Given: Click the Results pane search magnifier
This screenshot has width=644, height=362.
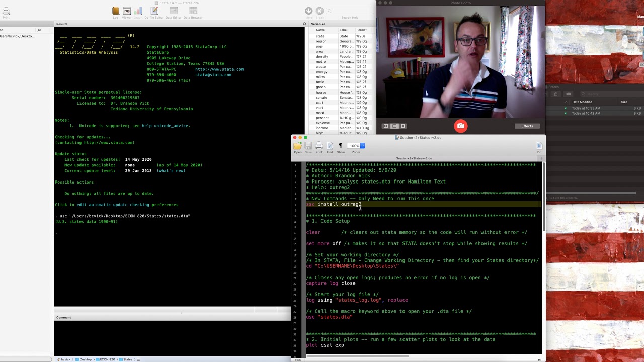Looking at the screenshot, I should (304, 24).
